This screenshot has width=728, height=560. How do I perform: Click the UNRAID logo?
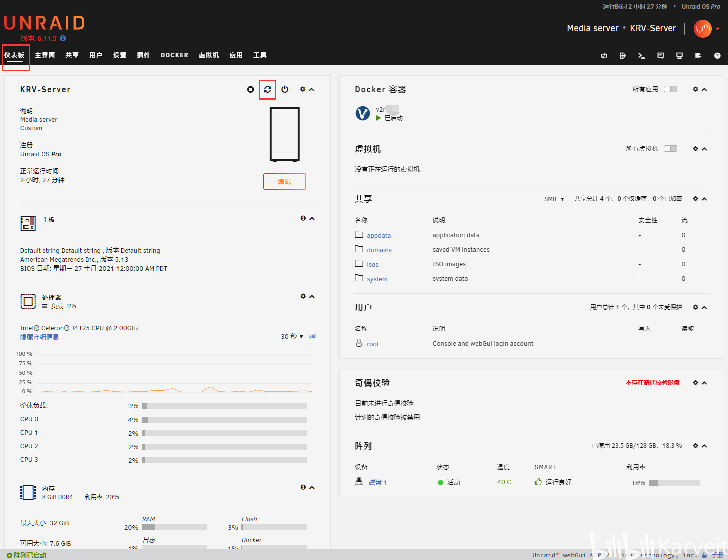[45, 23]
